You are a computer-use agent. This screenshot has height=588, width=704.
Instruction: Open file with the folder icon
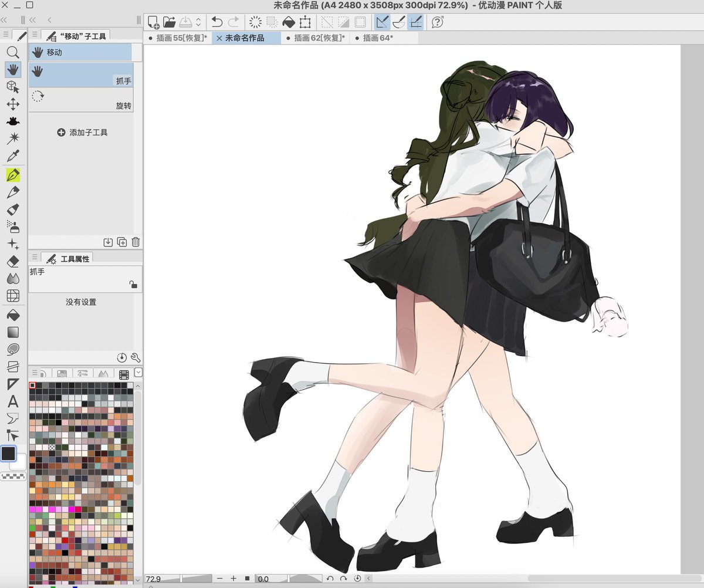tap(170, 22)
